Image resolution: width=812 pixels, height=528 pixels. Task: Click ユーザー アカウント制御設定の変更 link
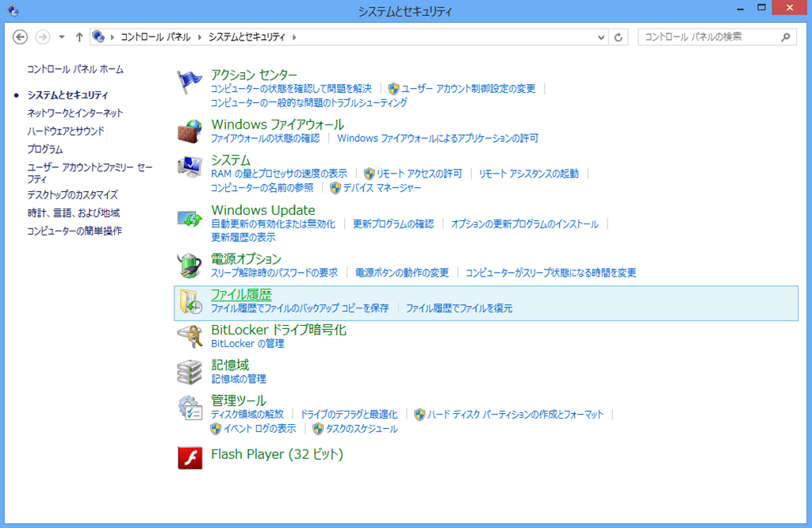pos(468,89)
